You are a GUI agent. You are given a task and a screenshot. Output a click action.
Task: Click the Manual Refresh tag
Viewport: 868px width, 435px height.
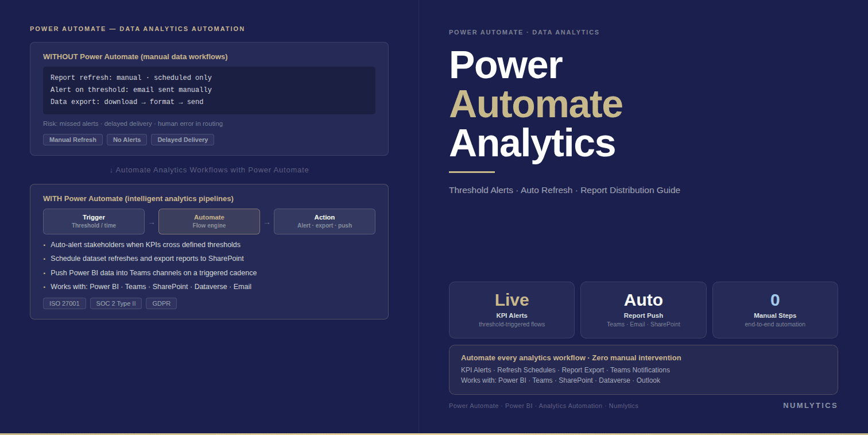(x=73, y=140)
